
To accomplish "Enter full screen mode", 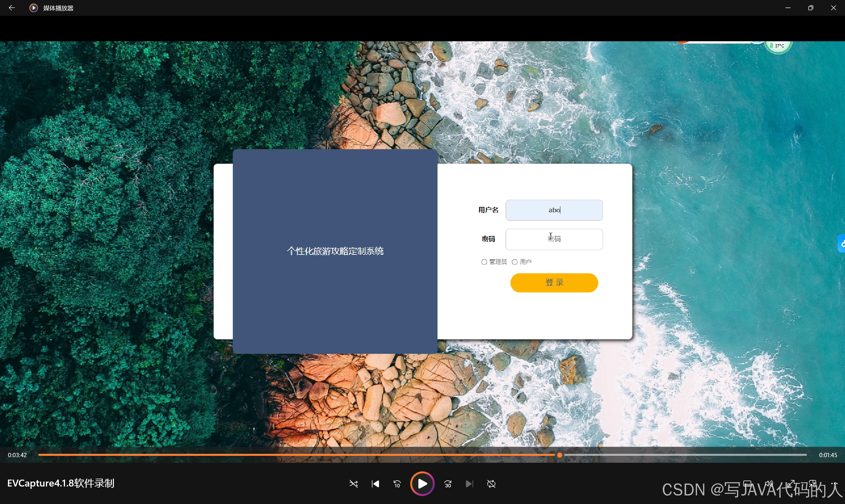I will click(x=791, y=484).
